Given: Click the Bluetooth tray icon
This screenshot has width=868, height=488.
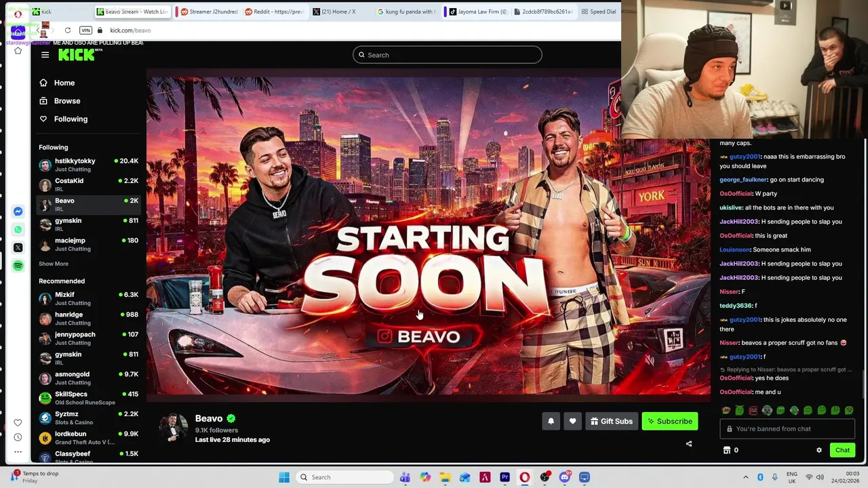Looking at the screenshot, I should 760,477.
